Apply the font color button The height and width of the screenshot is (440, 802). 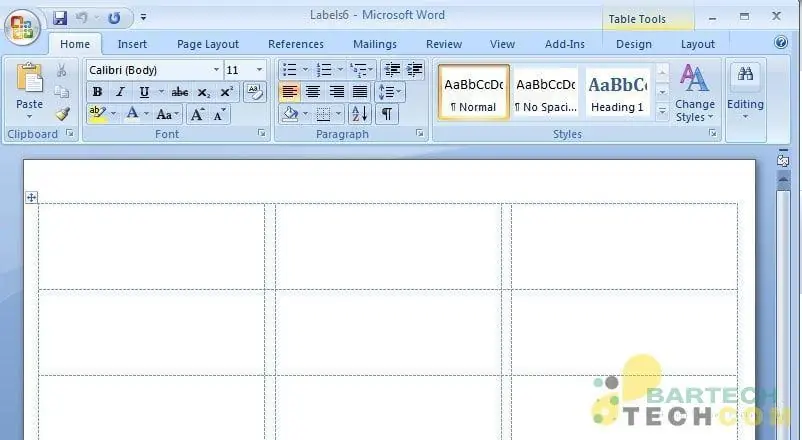pos(132,114)
